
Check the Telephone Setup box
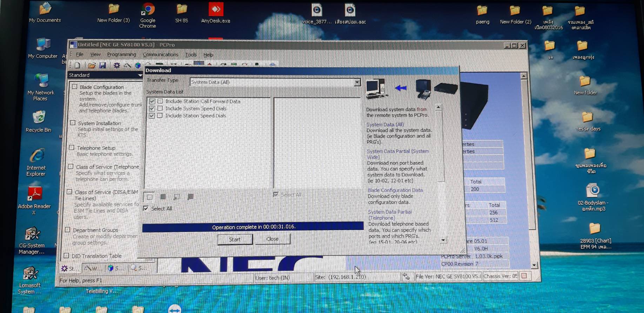click(72, 147)
